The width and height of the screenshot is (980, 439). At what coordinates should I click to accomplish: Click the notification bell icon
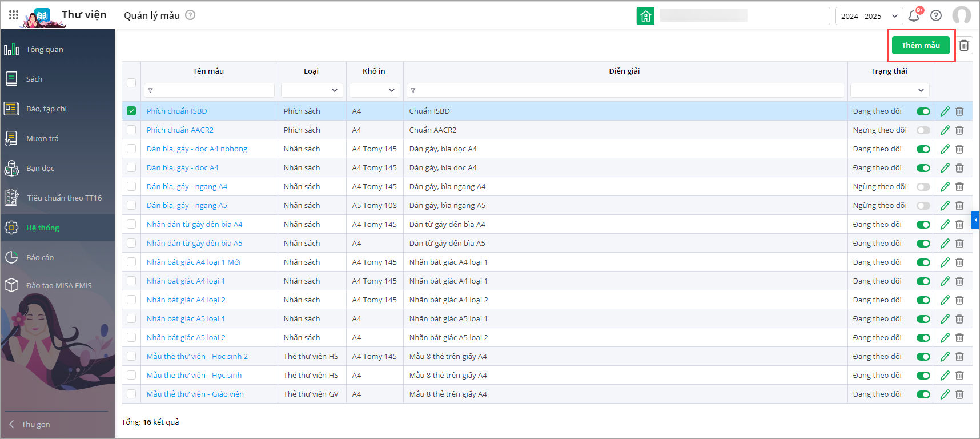point(914,16)
